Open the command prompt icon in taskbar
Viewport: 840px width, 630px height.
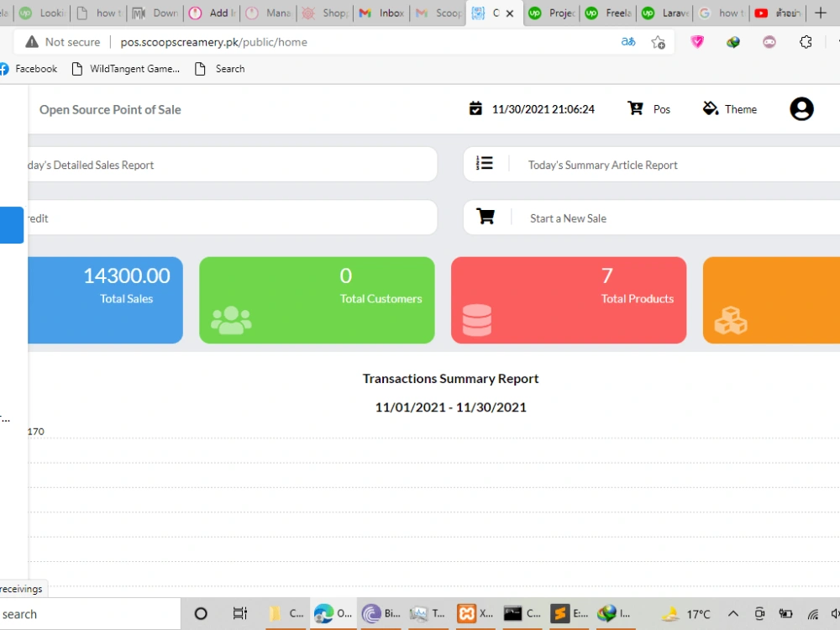(x=512, y=613)
